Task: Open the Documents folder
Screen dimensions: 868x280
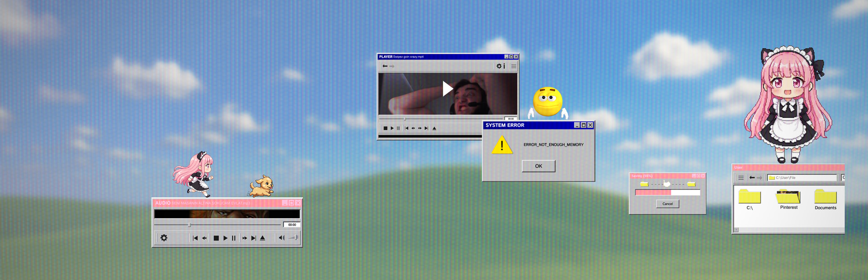Action: click(x=826, y=199)
